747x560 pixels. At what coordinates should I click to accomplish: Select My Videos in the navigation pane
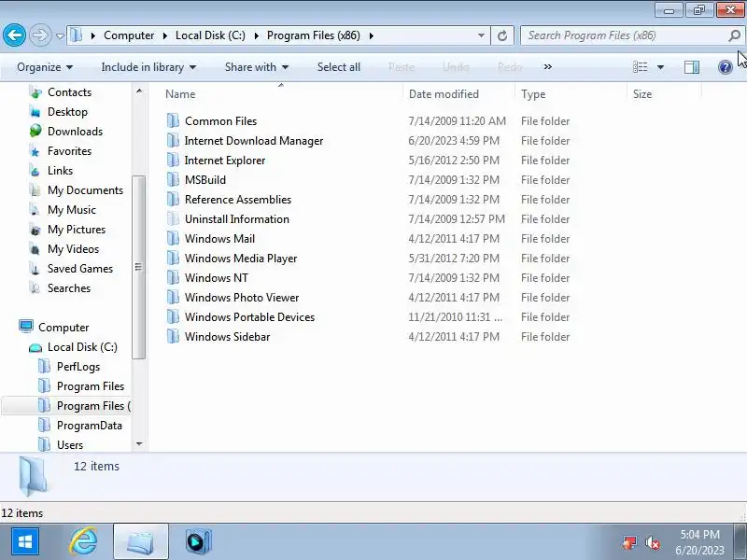click(74, 248)
